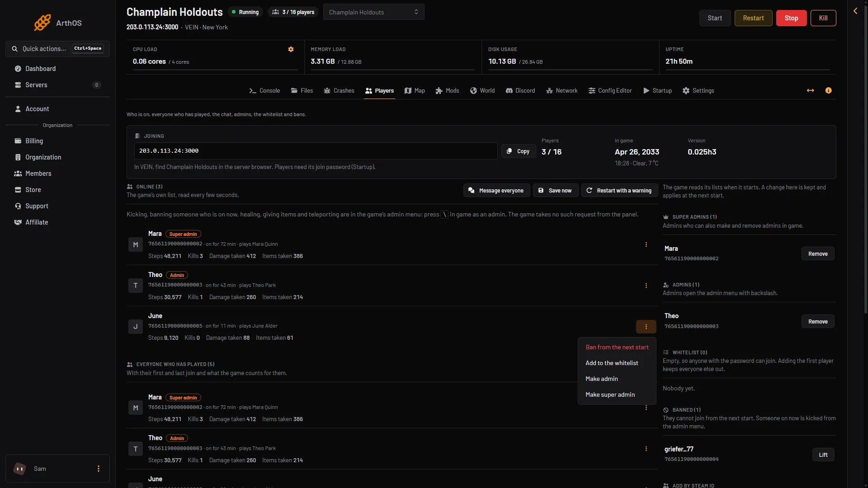Choose Add to the whitelist
This screenshot has width=868, height=488.
tap(617, 363)
